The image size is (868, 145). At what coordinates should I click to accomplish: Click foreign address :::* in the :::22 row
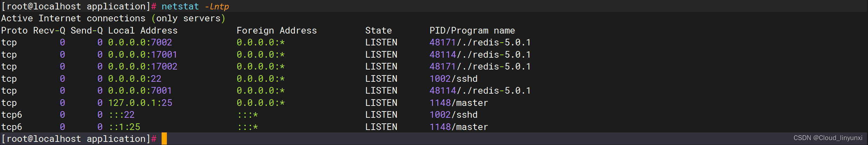point(247,115)
